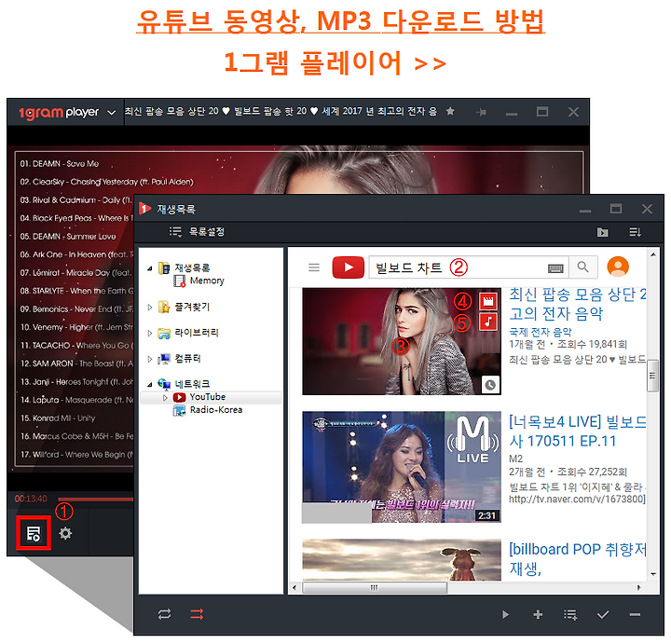The width and height of the screenshot is (671, 644).
Task: Open the [너목보4 LIVE] 빌보드 video title
Action: pyautogui.click(x=577, y=432)
